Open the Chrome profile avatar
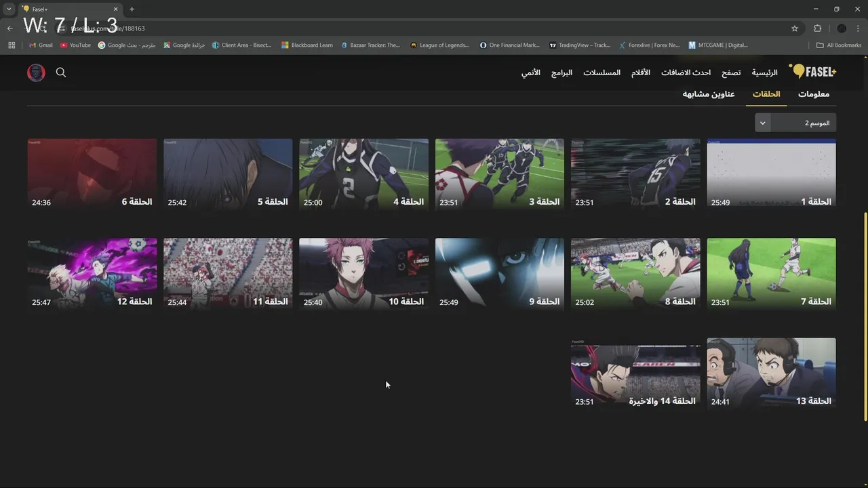 pyautogui.click(x=842, y=28)
